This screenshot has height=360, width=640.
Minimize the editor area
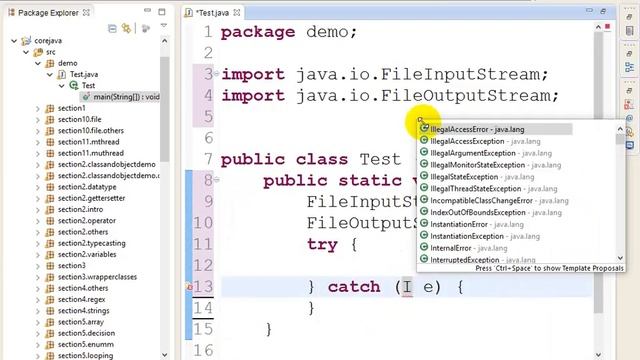(589, 11)
